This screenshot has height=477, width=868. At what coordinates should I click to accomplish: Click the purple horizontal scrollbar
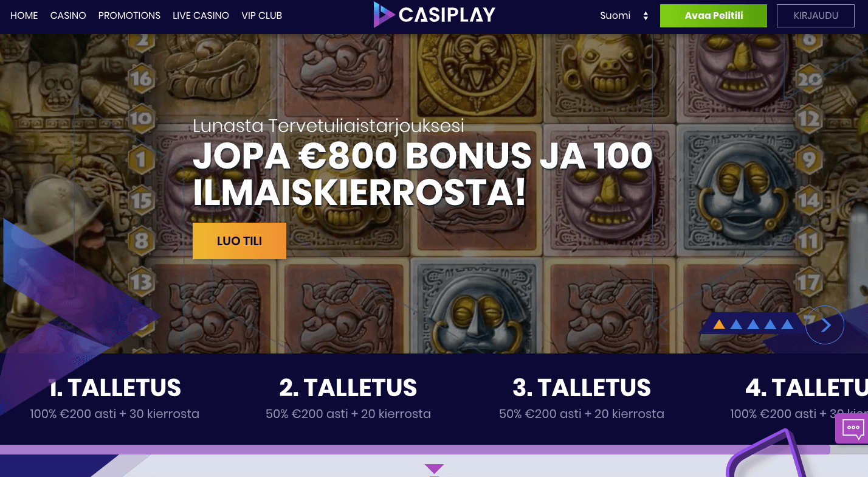click(x=415, y=450)
